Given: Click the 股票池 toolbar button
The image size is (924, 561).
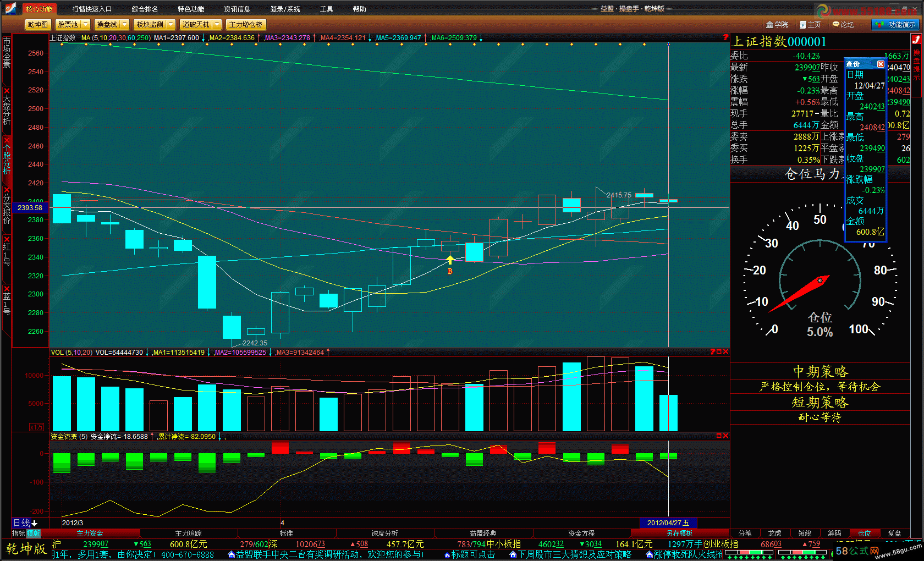Looking at the screenshot, I should [x=68, y=25].
